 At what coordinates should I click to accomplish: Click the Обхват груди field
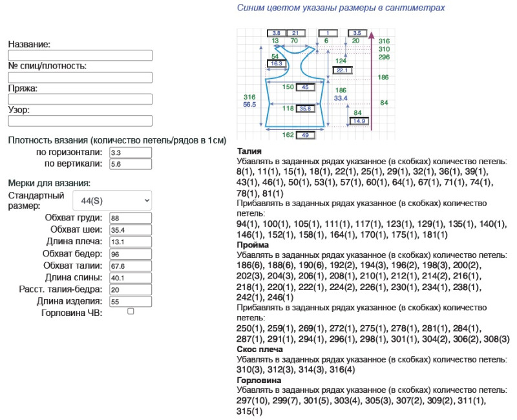point(130,218)
